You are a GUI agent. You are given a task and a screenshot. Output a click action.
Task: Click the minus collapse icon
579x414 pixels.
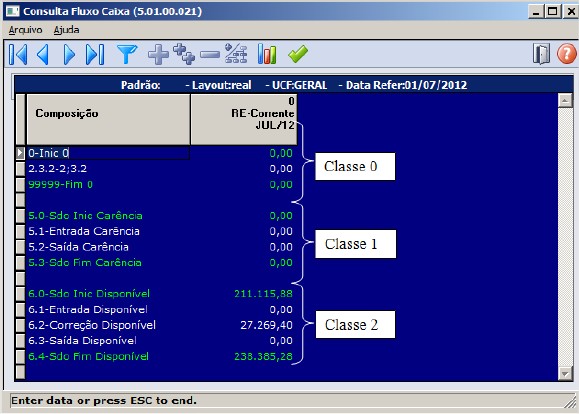pos(210,55)
